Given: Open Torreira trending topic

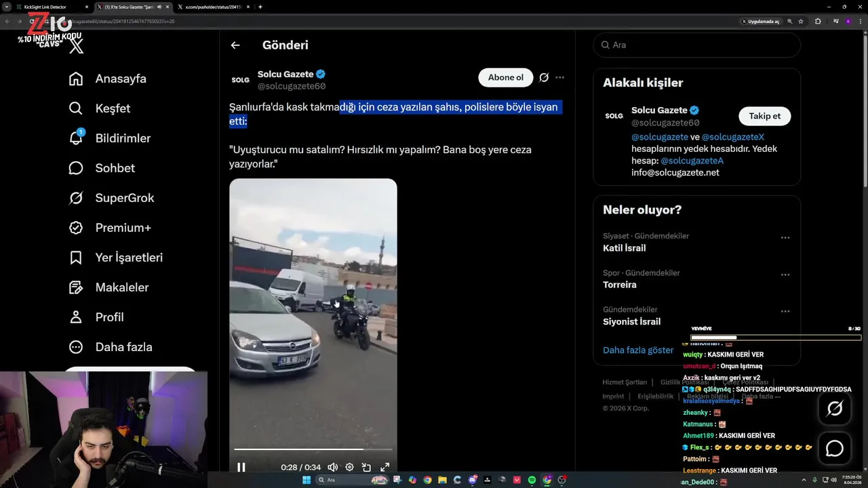Looking at the screenshot, I should (619, 285).
